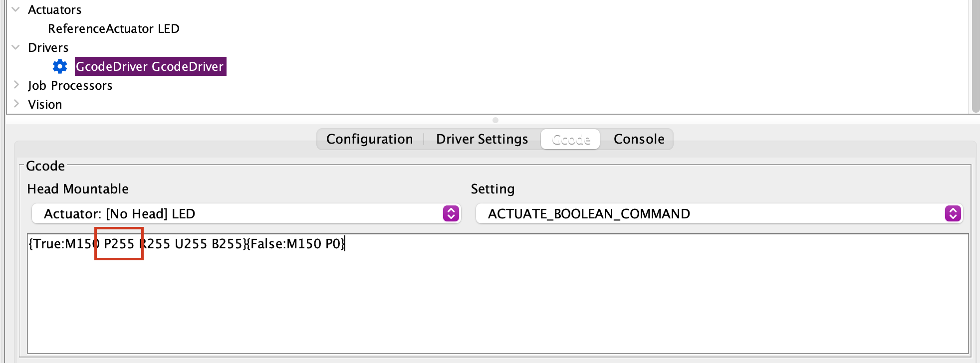Open the ACTUATE_BOOLEAN_COMMAND Setting dropdown
980x363 pixels.
click(x=719, y=213)
